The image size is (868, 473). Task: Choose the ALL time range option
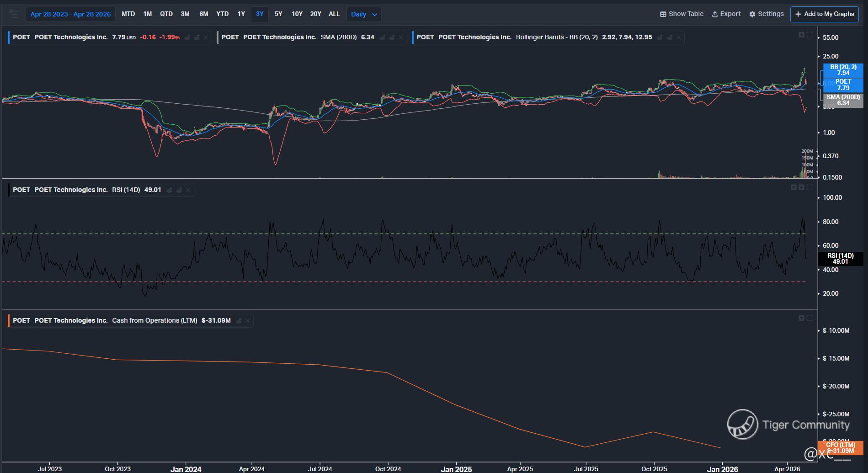click(x=334, y=14)
